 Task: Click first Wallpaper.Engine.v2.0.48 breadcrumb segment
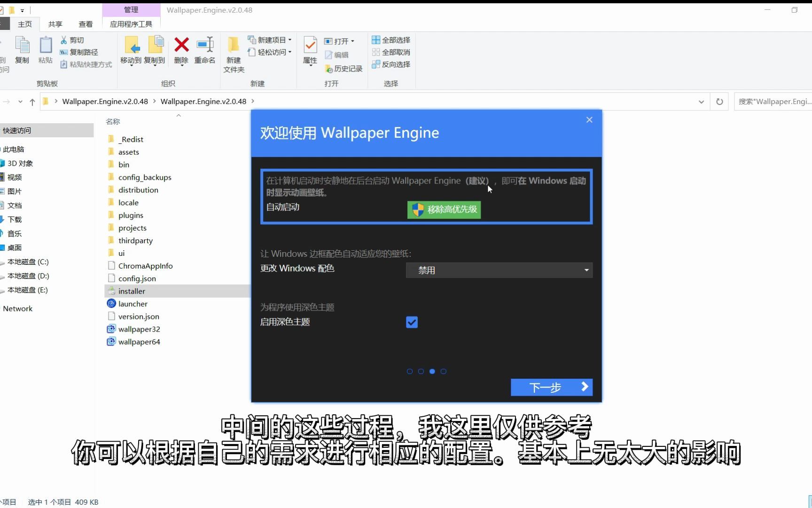[x=105, y=102]
